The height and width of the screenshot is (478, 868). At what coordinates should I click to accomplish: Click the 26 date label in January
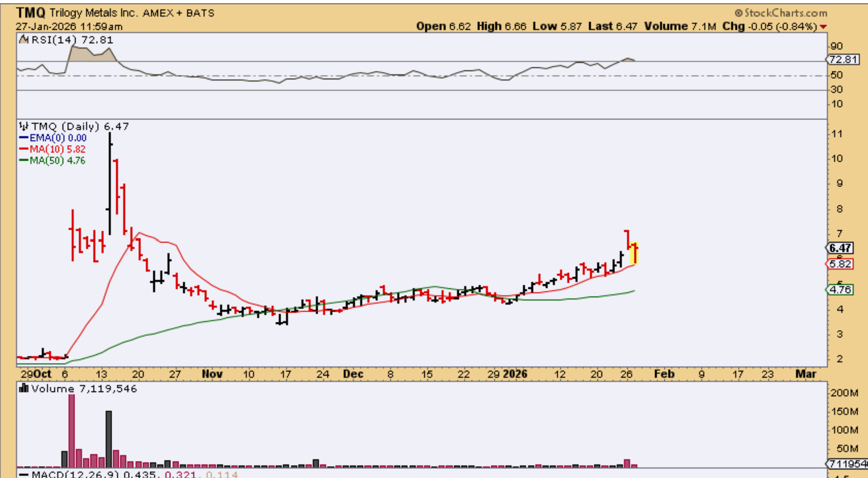[x=626, y=374]
